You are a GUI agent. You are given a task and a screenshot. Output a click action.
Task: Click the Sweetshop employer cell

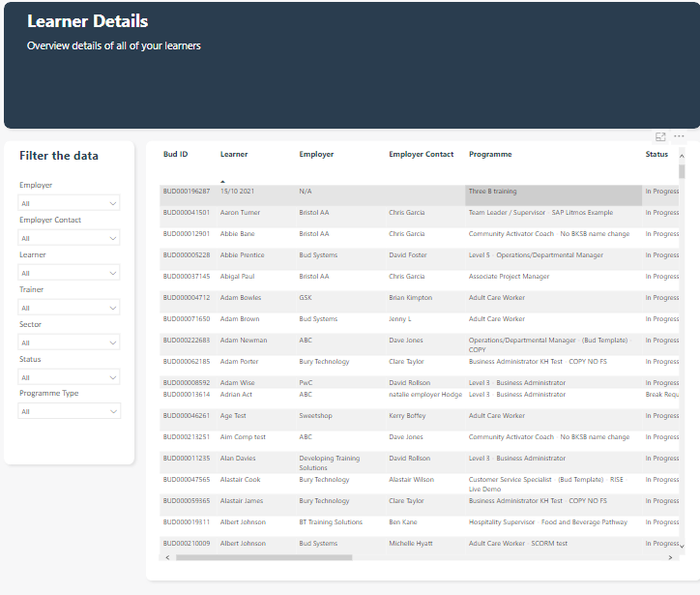(x=315, y=416)
